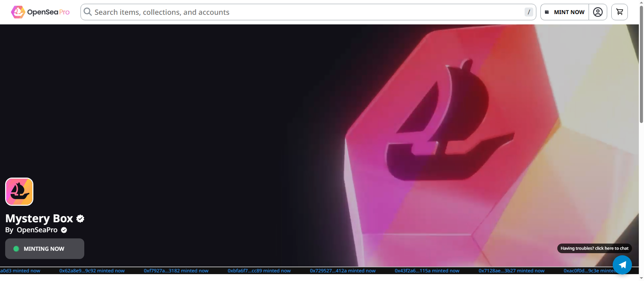Viewport: 644px width, 281px height.
Task: Click the scrollbar down arrow
Action: (x=641, y=278)
